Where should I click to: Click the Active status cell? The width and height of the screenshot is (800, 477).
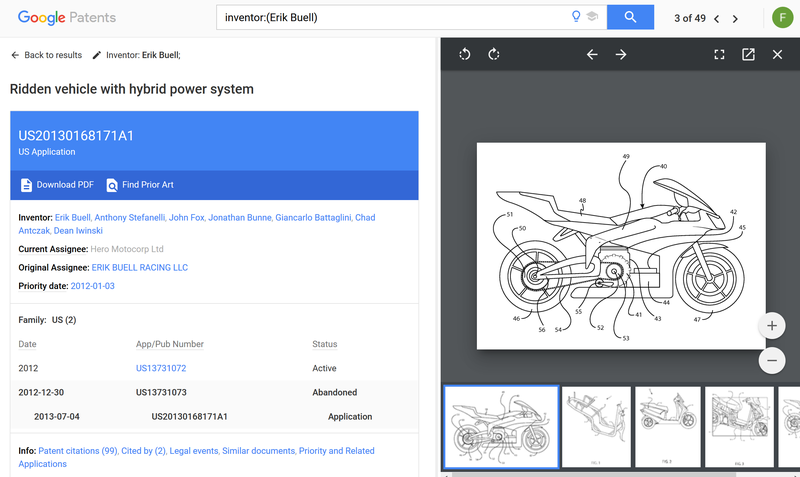pos(324,368)
